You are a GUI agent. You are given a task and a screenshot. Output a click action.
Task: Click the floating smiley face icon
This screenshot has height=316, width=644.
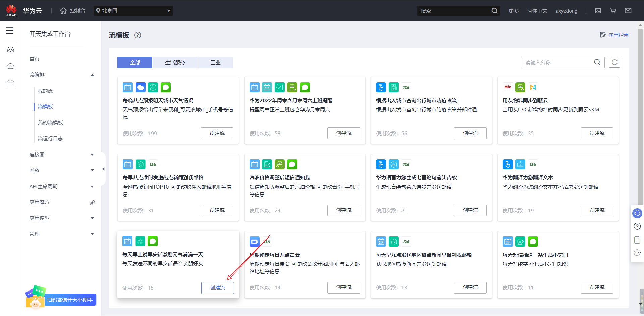[x=637, y=253]
